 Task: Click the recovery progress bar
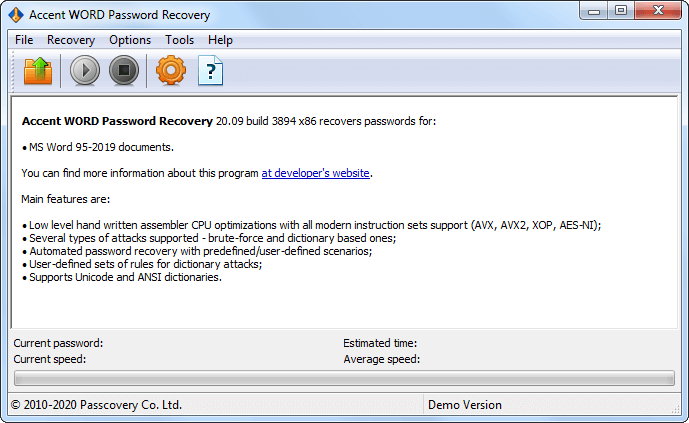[344, 378]
